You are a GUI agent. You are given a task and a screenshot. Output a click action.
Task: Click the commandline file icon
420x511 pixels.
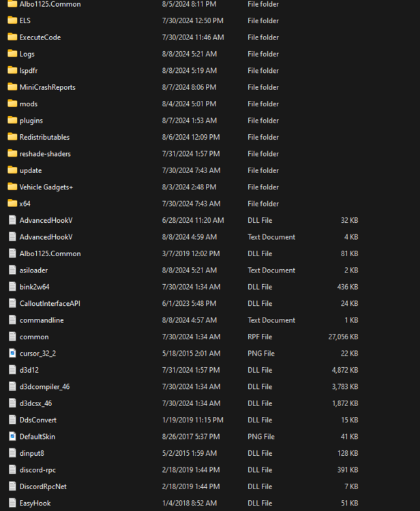pos(12,320)
